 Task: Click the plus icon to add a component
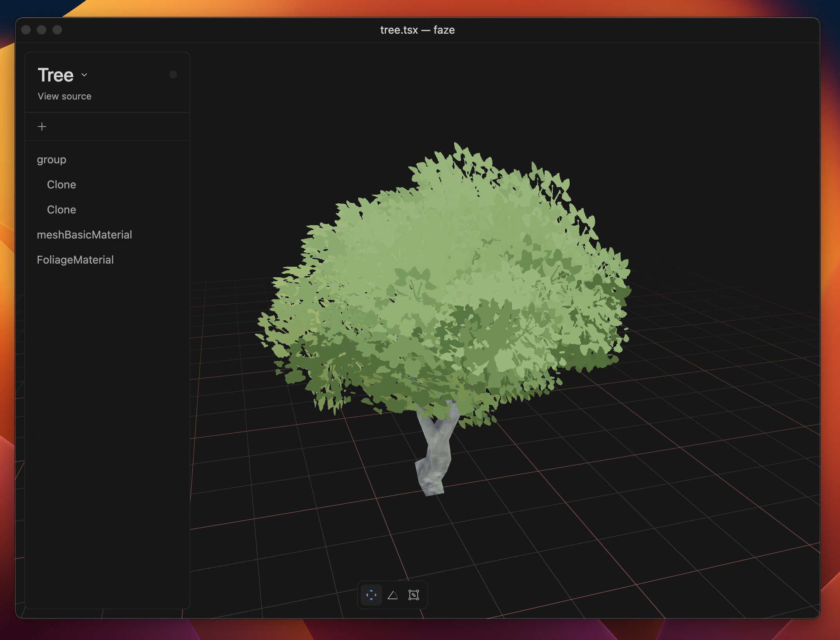coord(42,126)
